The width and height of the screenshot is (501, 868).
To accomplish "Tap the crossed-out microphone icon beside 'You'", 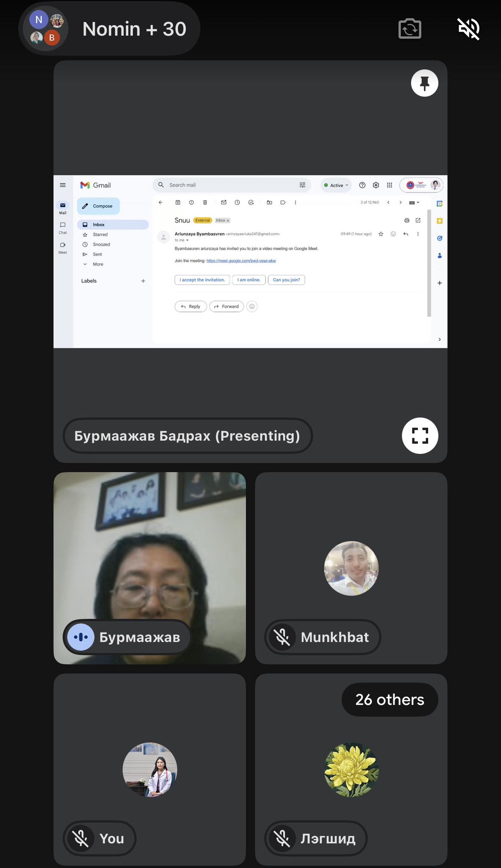I will (81, 838).
